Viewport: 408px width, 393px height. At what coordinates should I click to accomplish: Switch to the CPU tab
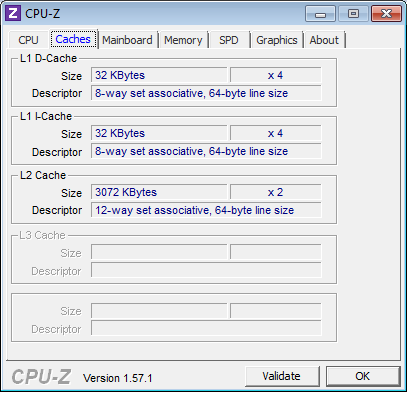pos(28,40)
